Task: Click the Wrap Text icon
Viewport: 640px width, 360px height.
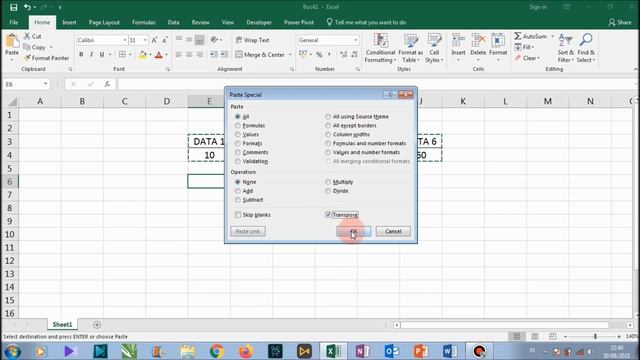Action: pos(239,40)
